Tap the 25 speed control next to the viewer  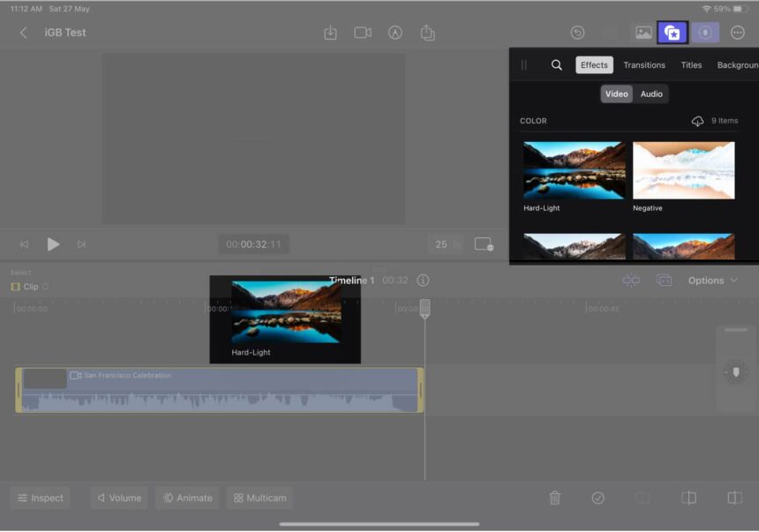point(446,244)
